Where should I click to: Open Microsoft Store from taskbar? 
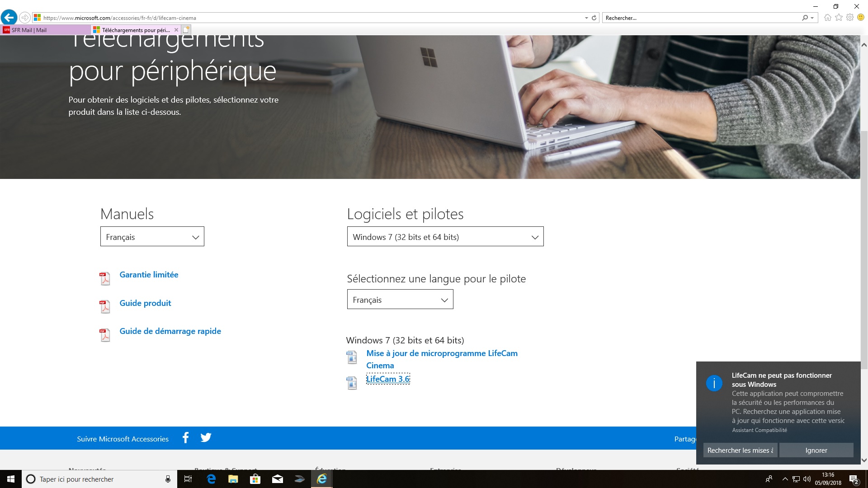(x=255, y=479)
